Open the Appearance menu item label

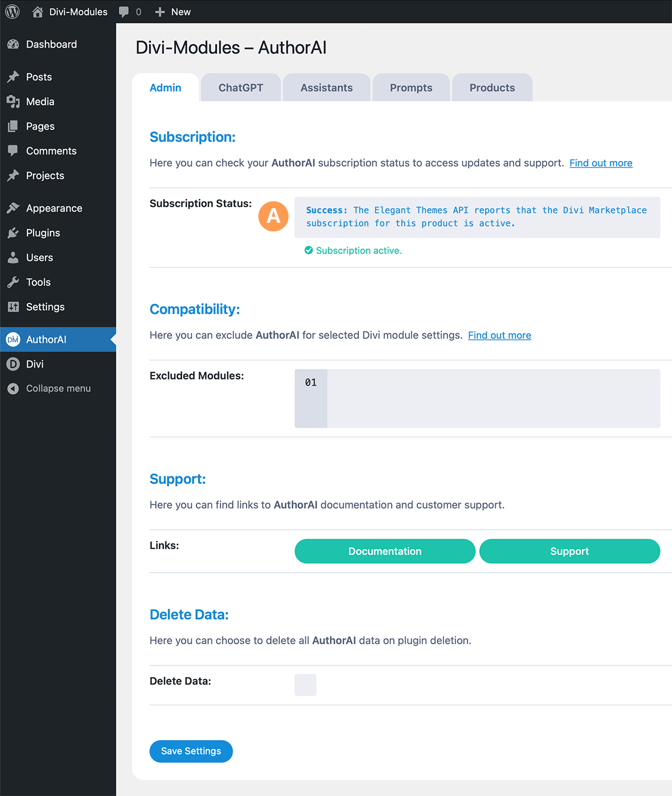point(54,208)
